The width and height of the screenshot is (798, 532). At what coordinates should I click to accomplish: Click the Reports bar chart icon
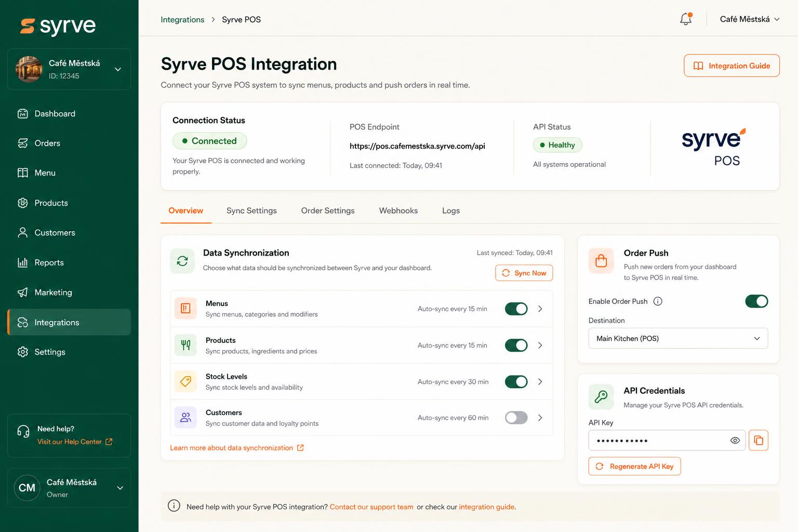click(x=23, y=263)
